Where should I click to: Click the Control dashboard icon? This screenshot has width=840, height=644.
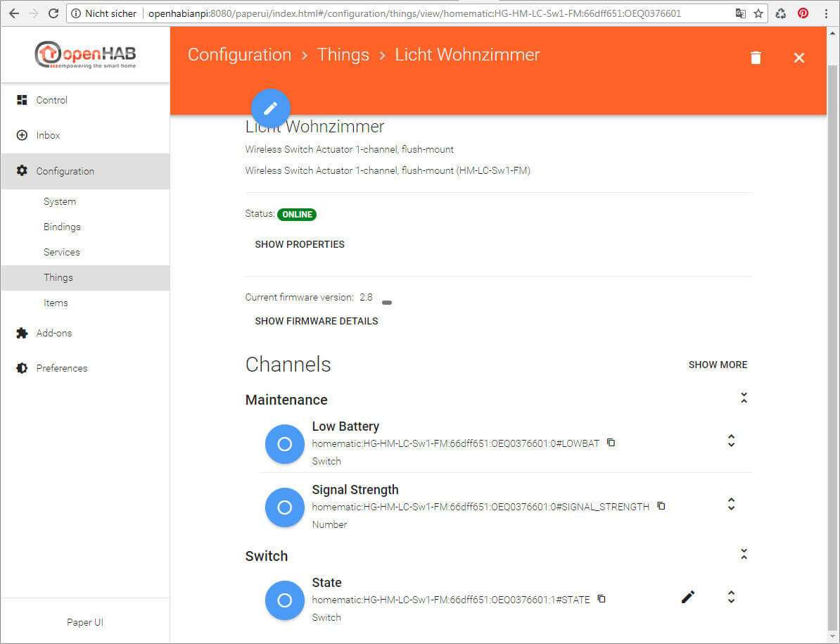pos(22,100)
